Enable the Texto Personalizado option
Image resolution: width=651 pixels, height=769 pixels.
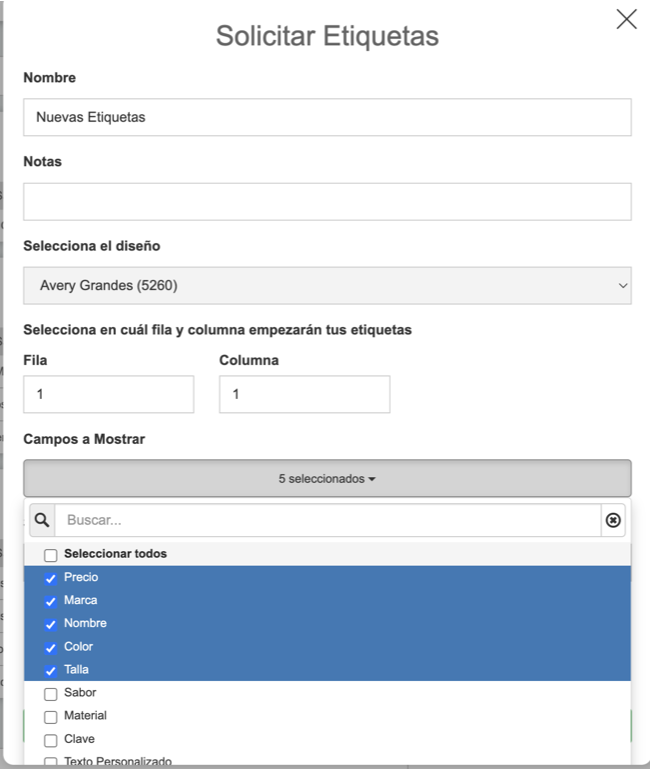(51, 762)
